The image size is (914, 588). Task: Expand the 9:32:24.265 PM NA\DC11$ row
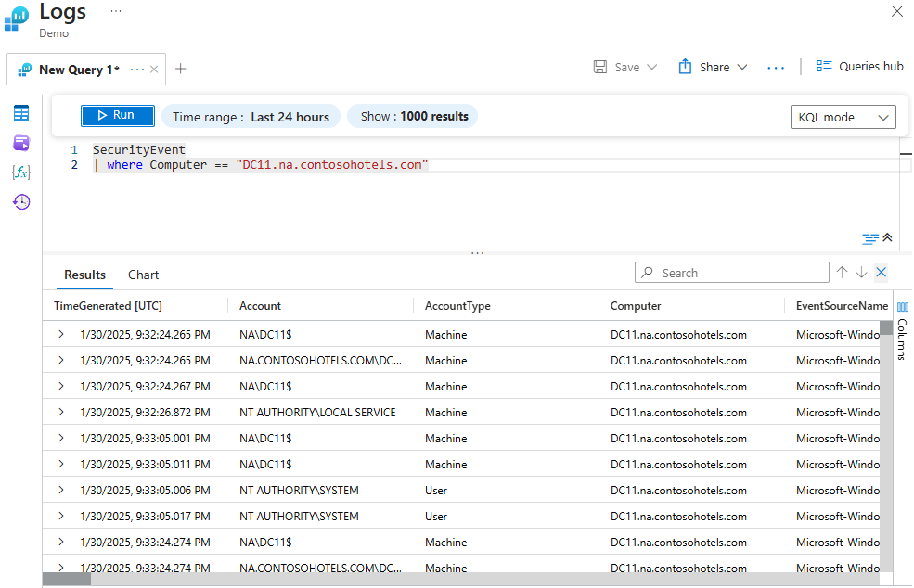coord(60,335)
